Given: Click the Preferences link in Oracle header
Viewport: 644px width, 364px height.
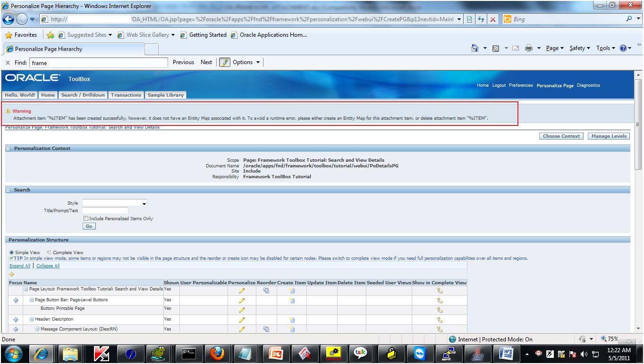Looking at the screenshot, I should tap(521, 85).
